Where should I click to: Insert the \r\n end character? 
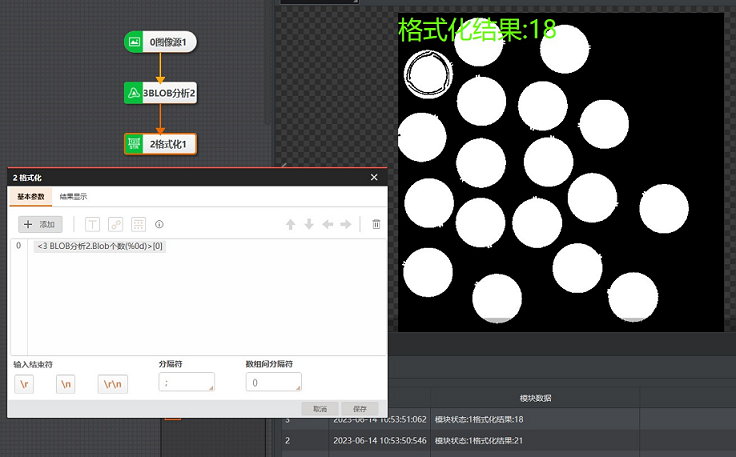[113, 384]
